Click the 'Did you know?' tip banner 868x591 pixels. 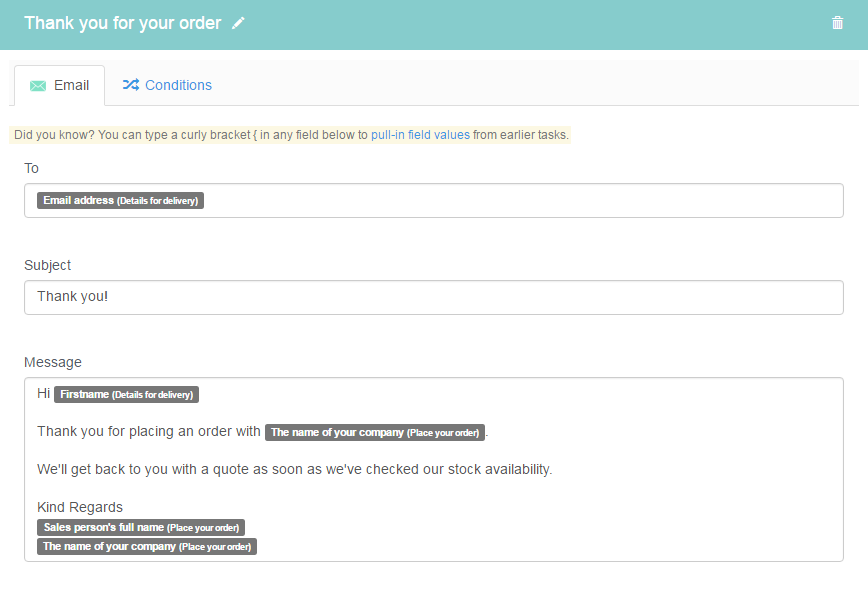click(x=290, y=135)
